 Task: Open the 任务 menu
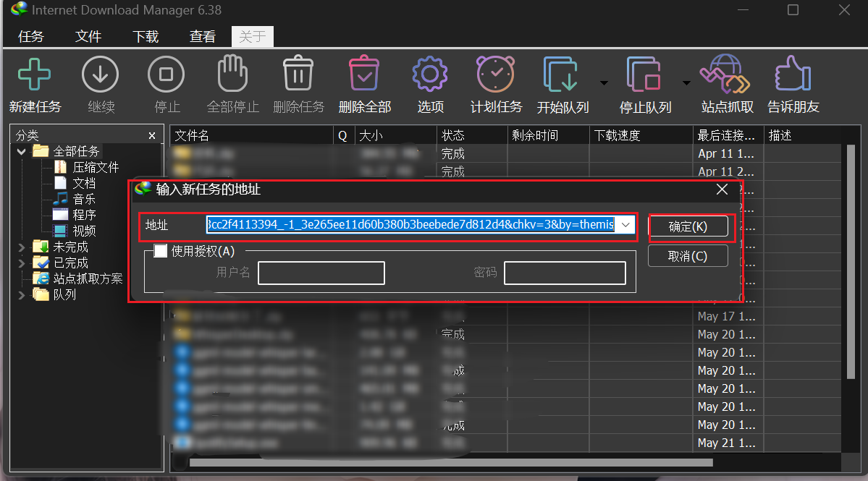[31, 36]
